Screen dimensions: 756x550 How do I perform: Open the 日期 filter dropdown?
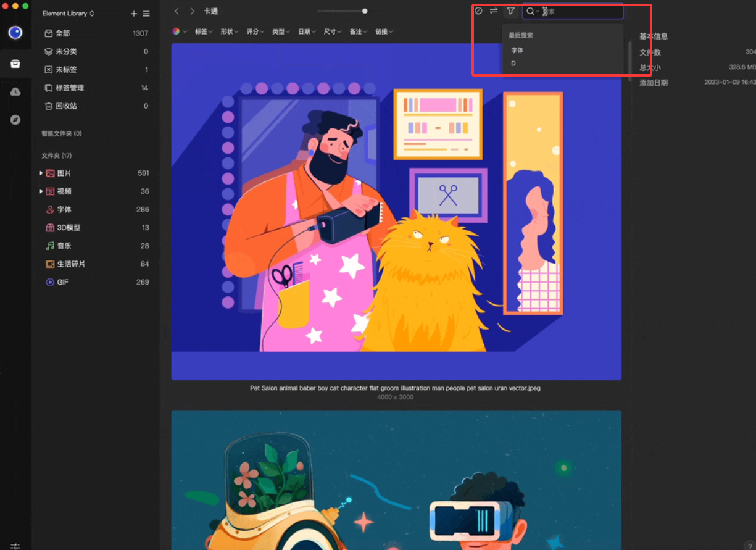pos(307,31)
